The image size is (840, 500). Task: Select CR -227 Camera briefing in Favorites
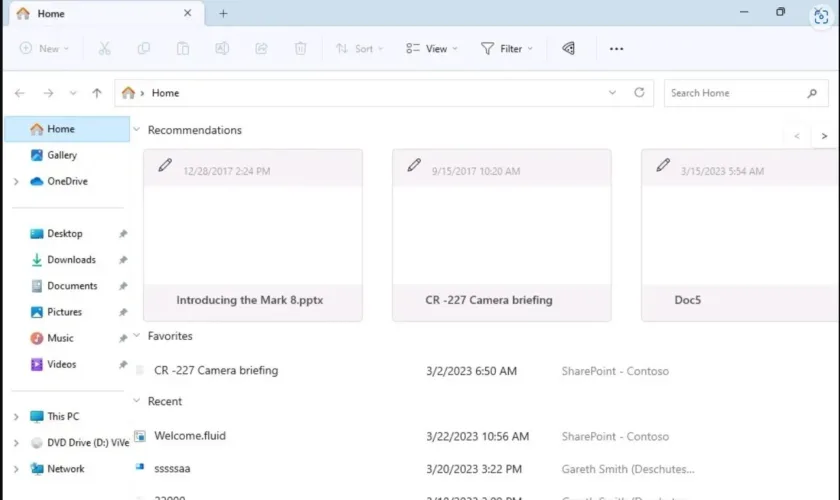coord(216,370)
